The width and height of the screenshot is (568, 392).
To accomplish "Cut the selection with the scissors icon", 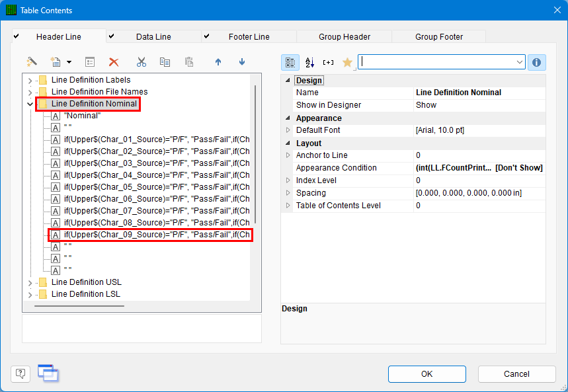I will pos(142,62).
